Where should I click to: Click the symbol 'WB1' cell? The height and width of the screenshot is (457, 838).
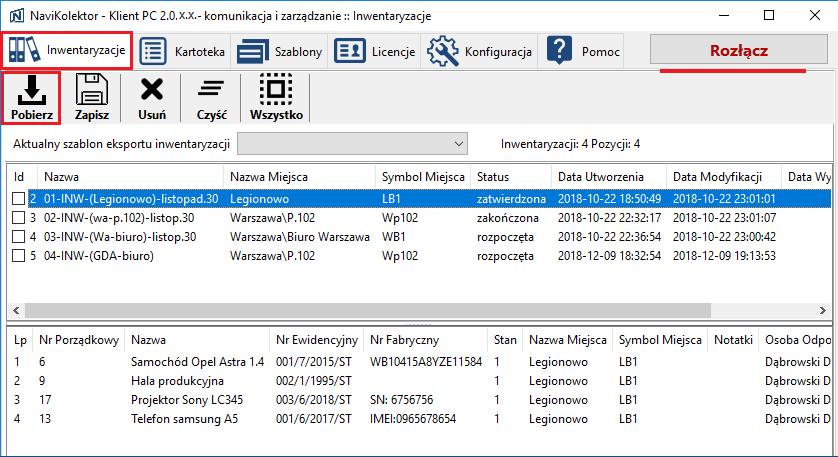pos(394,237)
